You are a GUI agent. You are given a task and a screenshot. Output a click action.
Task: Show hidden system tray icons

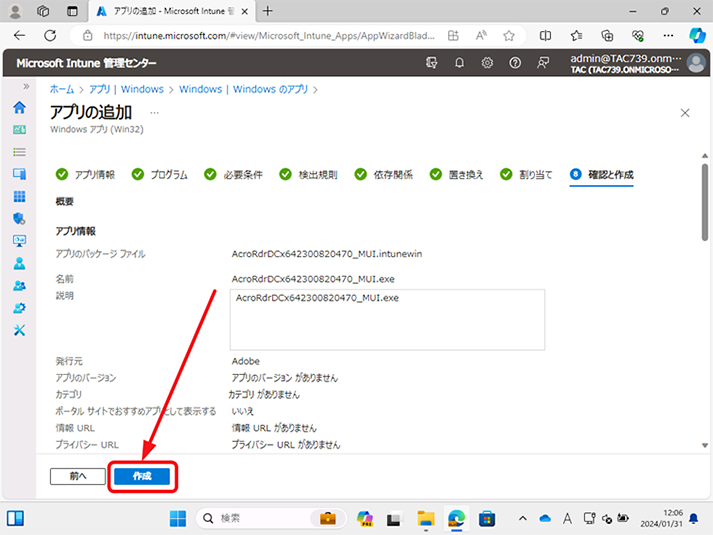click(x=523, y=518)
